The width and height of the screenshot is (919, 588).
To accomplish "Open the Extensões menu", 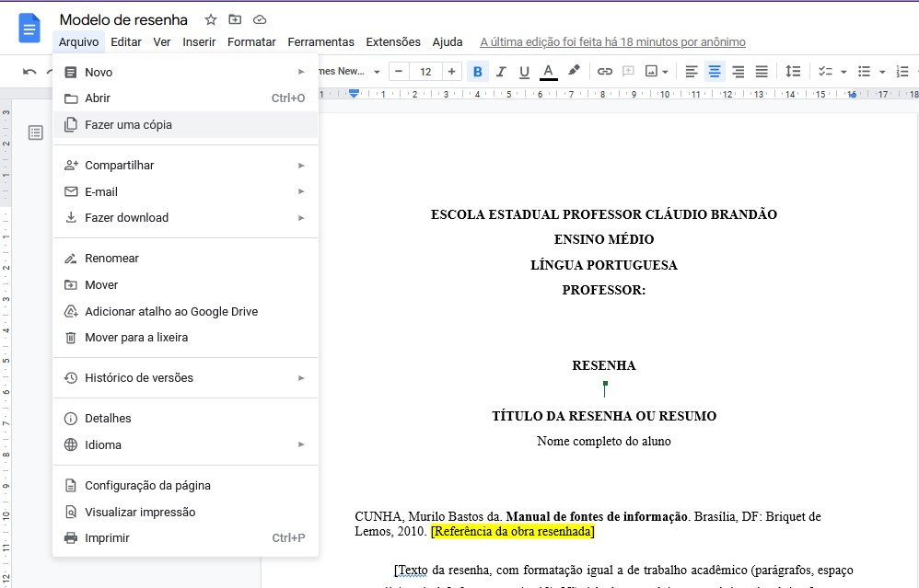I will [x=393, y=42].
